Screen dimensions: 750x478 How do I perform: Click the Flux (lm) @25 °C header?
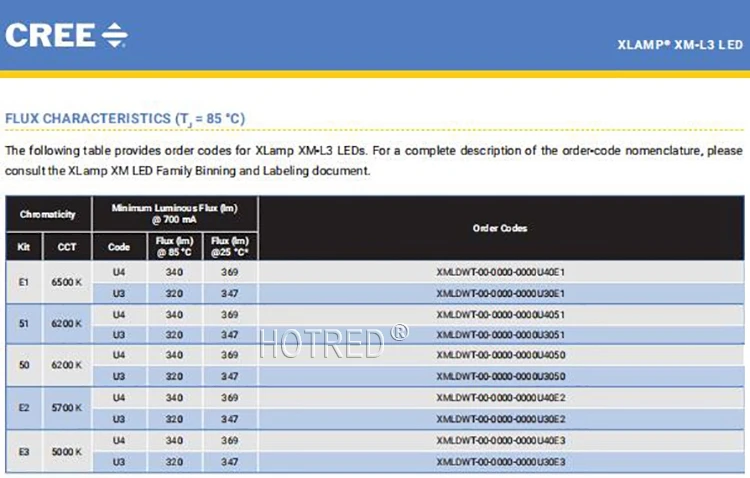(230, 247)
